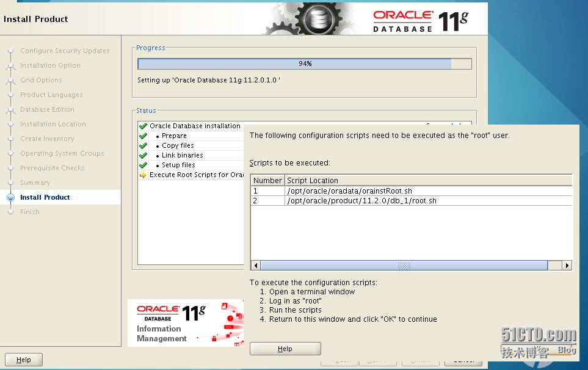The height and width of the screenshot is (370, 588).
Task: Select the Operating System Groups step
Action: click(62, 153)
